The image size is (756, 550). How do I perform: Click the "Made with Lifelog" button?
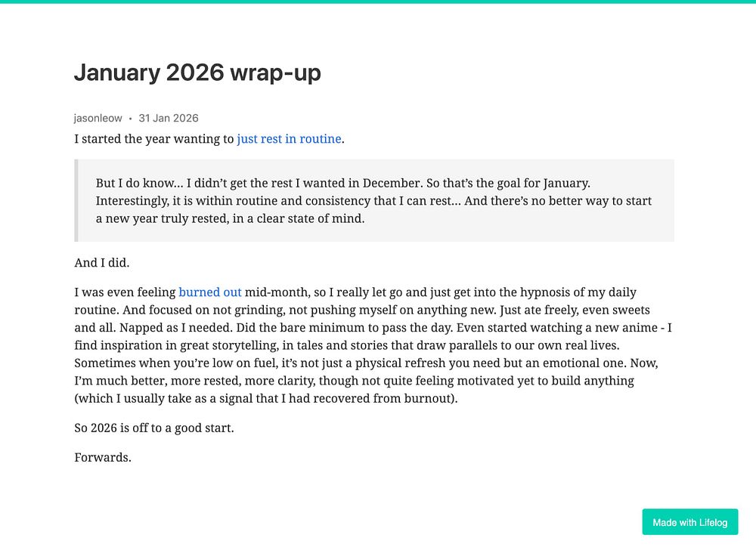click(x=689, y=522)
